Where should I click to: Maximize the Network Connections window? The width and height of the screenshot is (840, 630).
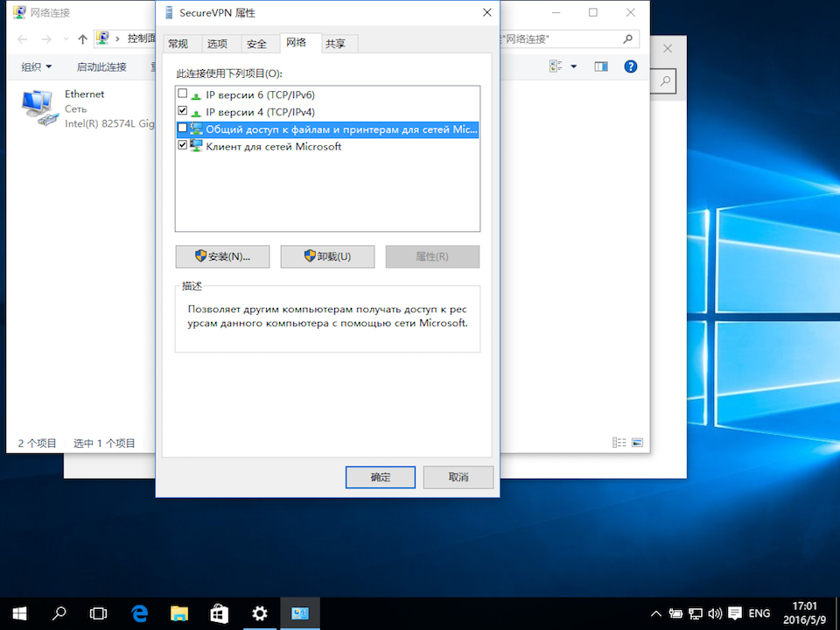[x=593, y=12]
